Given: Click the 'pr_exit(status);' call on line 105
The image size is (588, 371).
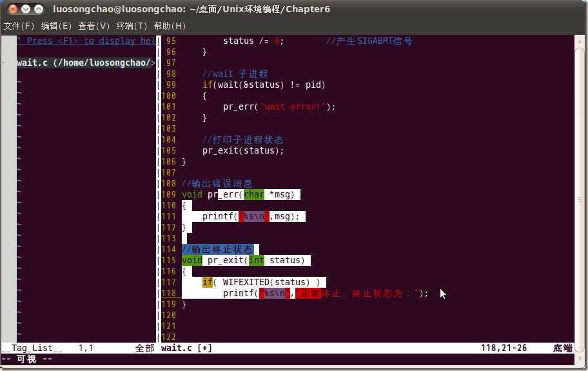Looking at the screenshot, I should (243, 151).
